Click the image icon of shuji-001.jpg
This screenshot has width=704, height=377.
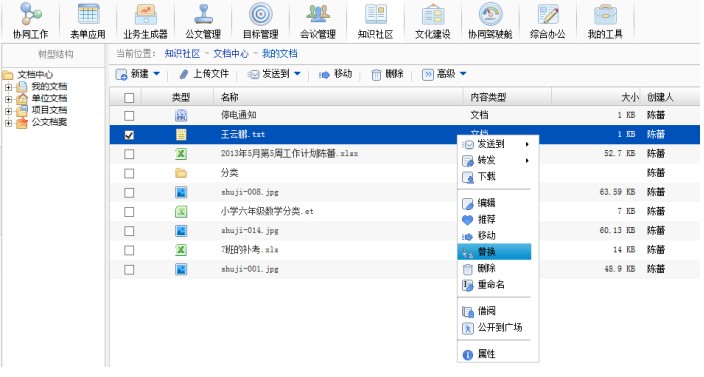click(181, 269)
